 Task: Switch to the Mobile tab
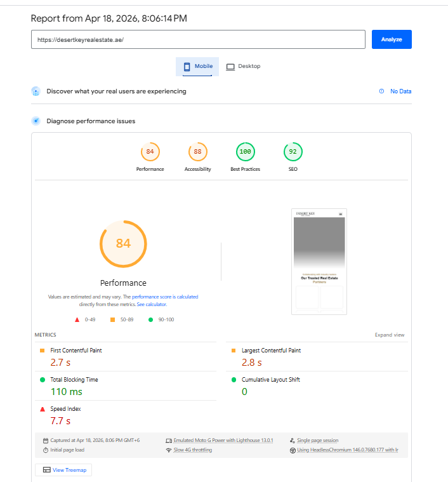tap(197, 67)
